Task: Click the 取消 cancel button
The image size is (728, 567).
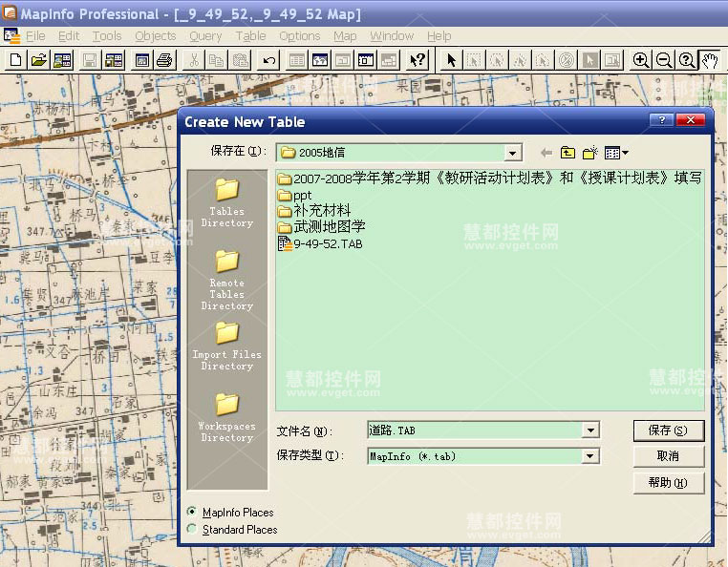Action: coord(668,456)
